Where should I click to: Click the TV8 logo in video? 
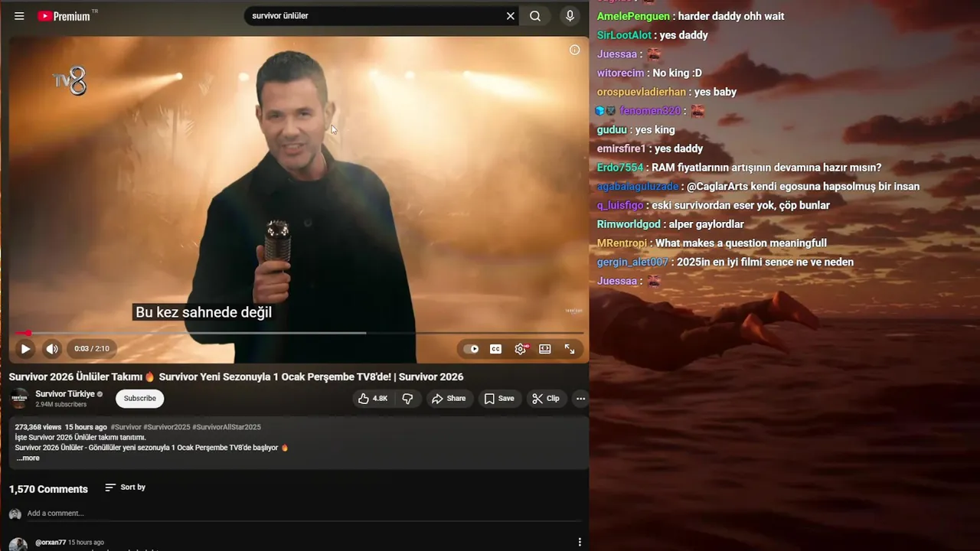[x=70, y=80]
